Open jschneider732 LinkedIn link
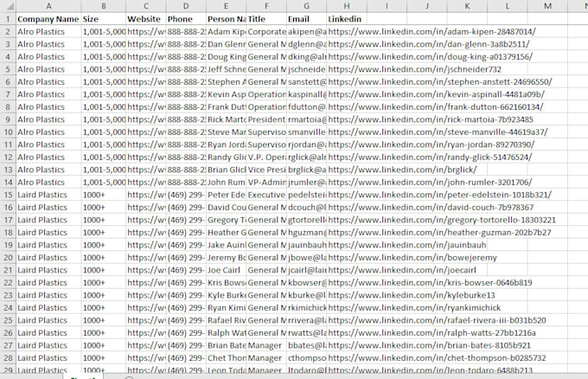The image size is (588, 379). (x=414, y=69)
